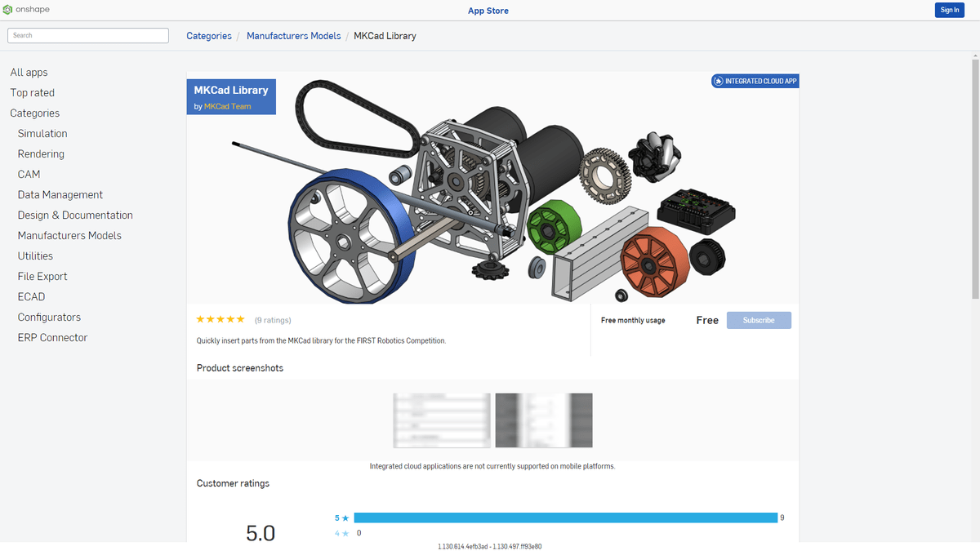Open the second product screenshot thumbnail
Screen dimensions: 980x551
click(x=544, y=420)
